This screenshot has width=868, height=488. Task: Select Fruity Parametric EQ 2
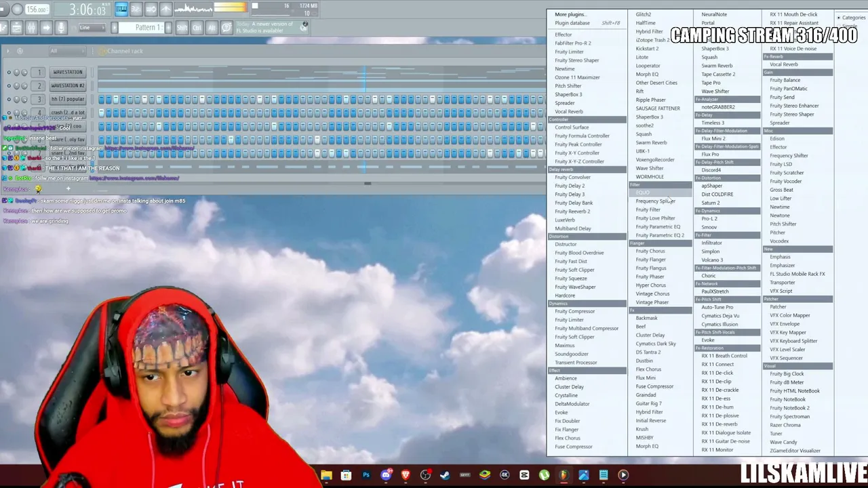pos(660,235)
